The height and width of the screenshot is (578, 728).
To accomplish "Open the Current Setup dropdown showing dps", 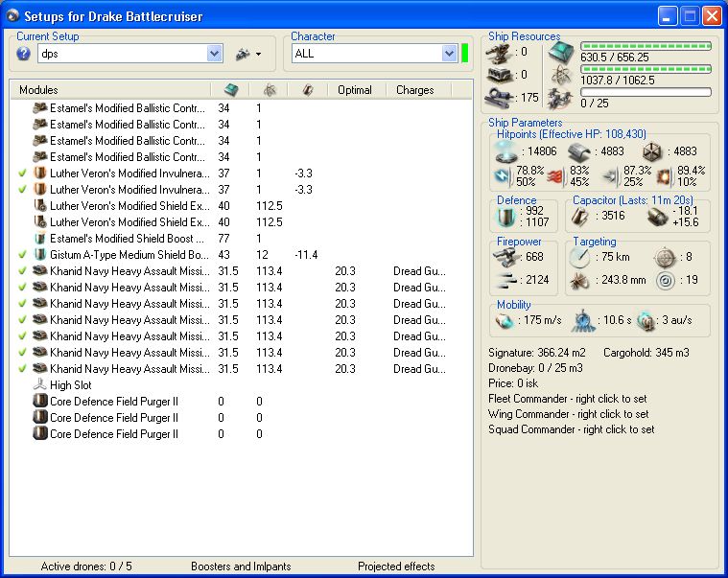I will coord(215,55).
